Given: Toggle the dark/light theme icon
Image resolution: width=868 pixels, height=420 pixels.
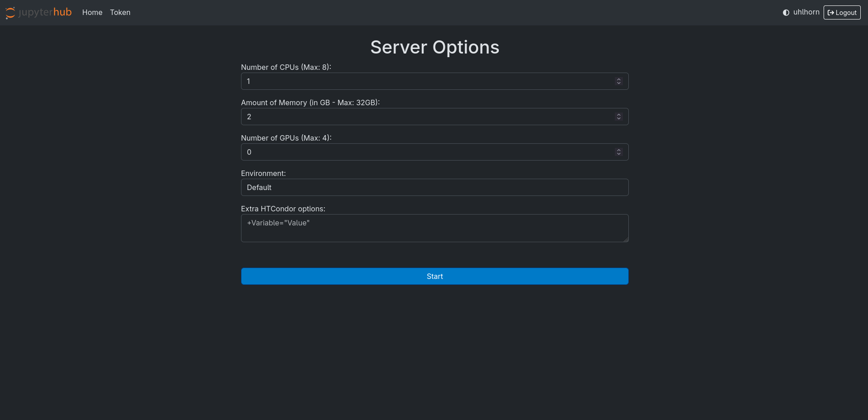Looking at the screenshot, I should tap(786, 13).
